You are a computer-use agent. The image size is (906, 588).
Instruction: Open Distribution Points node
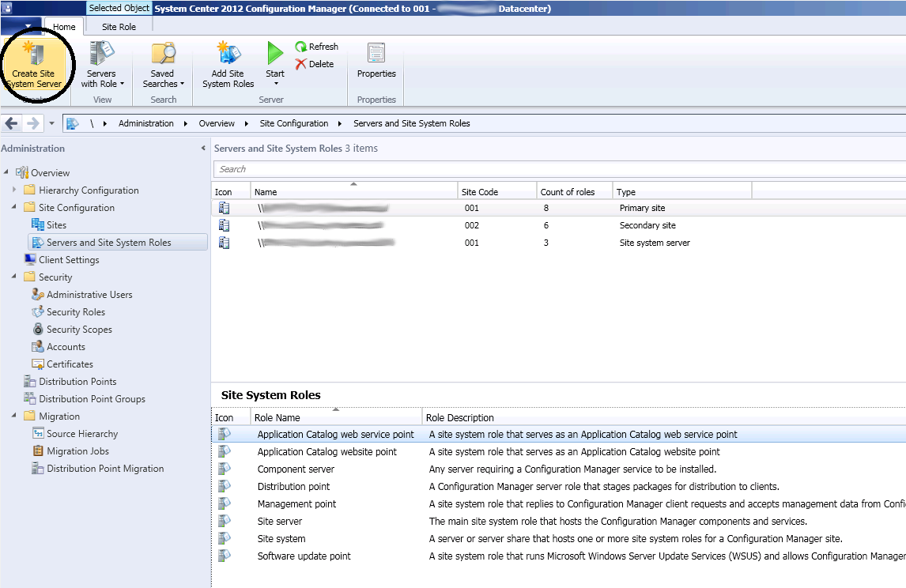click(x=70, y=381)
